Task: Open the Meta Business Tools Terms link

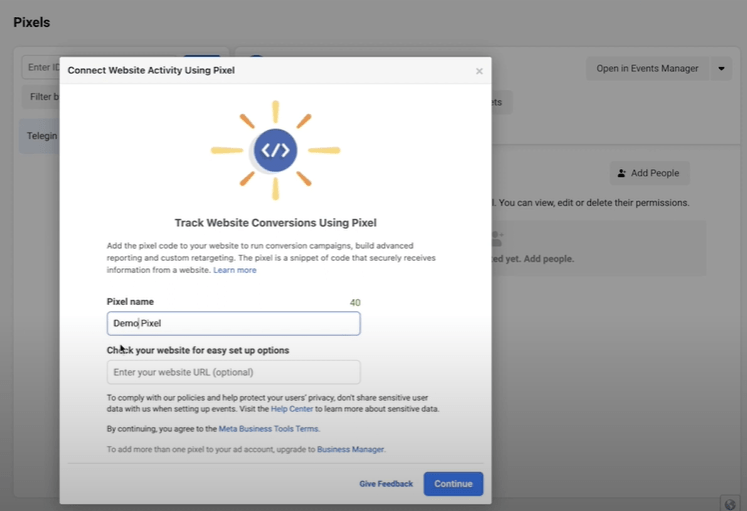Action: pyautogui.click(x=269, y=429)
